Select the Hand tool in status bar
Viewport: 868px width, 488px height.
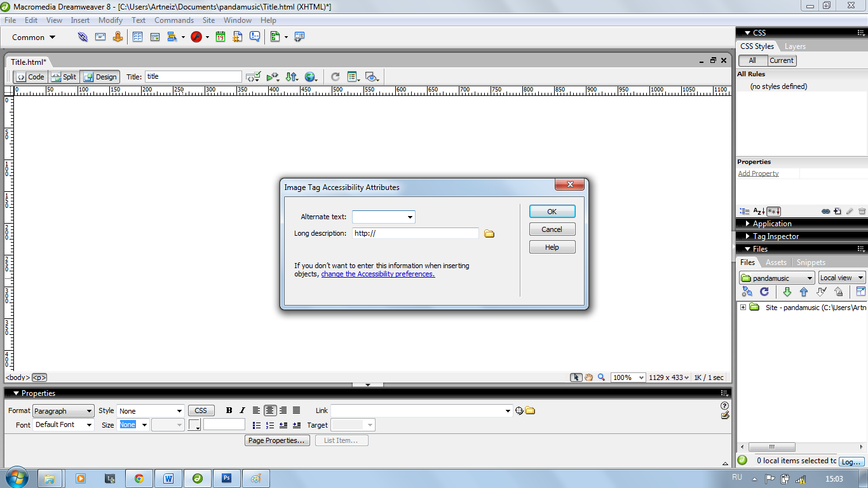pyautogui.click(x=589, y=377)
